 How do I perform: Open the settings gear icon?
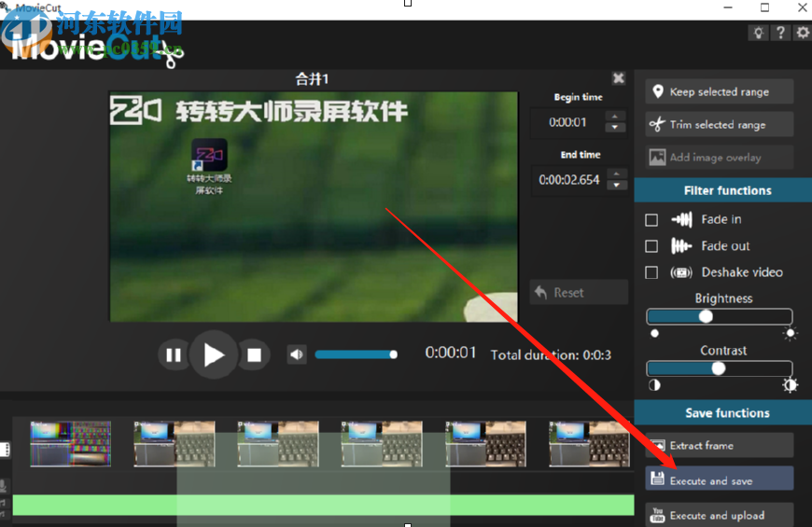click(802, 34)
